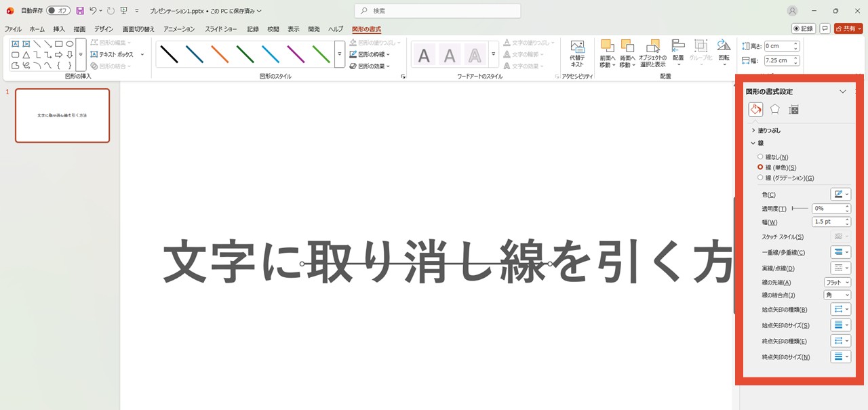Image resolution: width=868 pixels, height=410 pixels.
Task: Select the 線なし radio button
Action: point(760,157)
